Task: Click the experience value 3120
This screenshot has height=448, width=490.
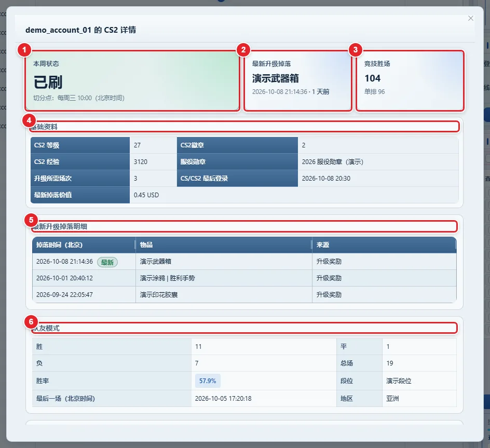Action: click(x=140, y=162)
